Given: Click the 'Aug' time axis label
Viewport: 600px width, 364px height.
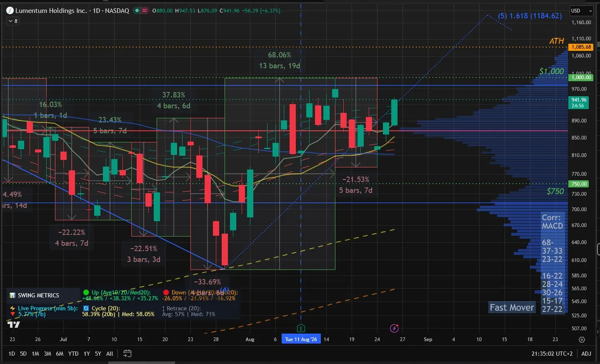Looking at the screenshot, I should click(250, 339).
